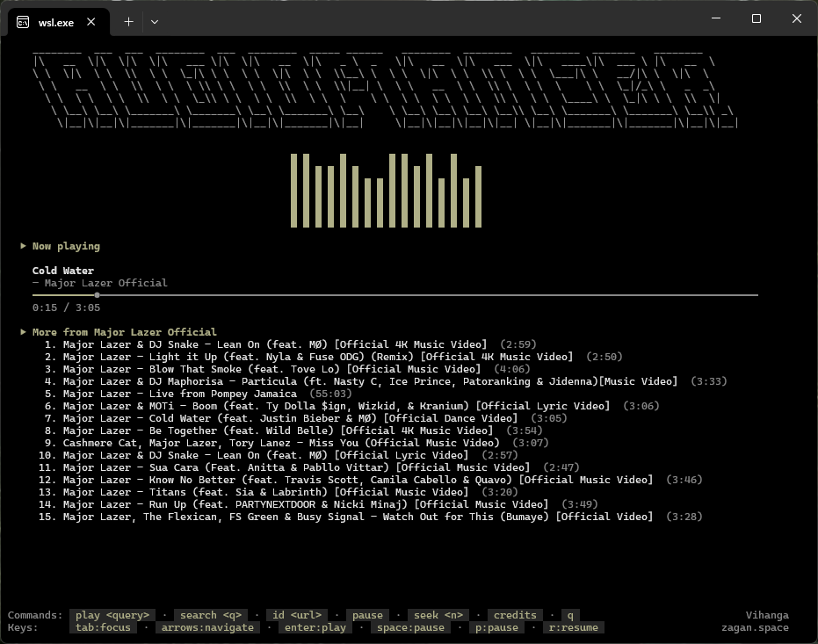Select track 6 Boom Lyric Video
The width and height of the screenshot is (818, 644).
click(x=352, y=406)
